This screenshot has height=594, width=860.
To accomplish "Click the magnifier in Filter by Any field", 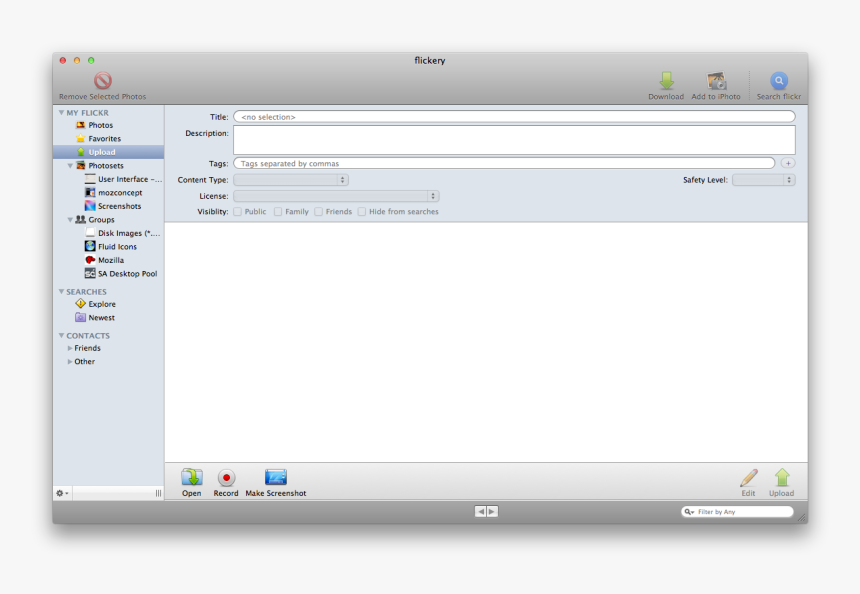I will (688, 512).
